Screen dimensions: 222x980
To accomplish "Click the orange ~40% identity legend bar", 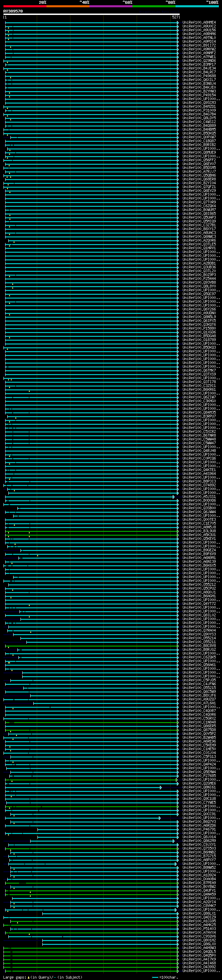I will [x=68, y=6].
